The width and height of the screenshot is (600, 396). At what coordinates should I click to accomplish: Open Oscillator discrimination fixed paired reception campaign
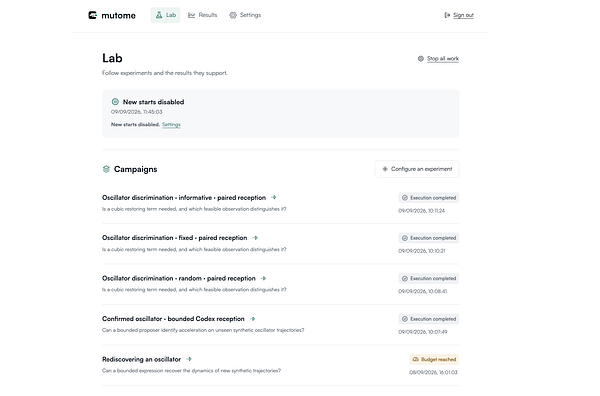(x=174, y=238)
